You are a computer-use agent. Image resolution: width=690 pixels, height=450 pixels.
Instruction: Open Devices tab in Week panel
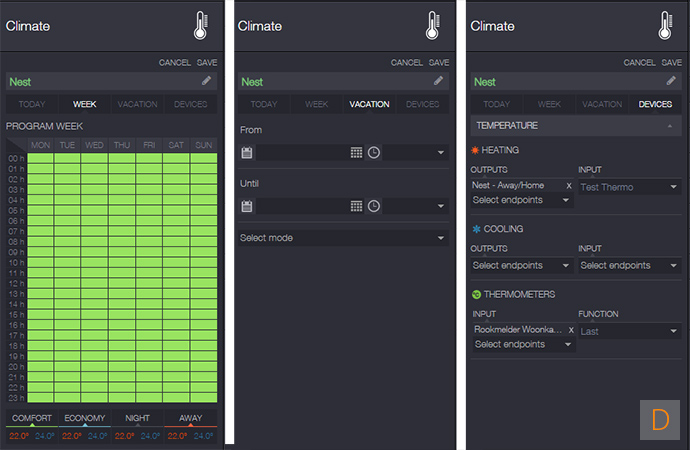(191, 104)
